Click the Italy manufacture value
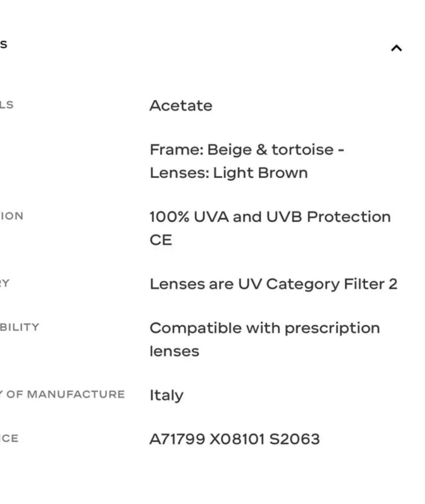The image size is (425, 504). coord(166,395)
